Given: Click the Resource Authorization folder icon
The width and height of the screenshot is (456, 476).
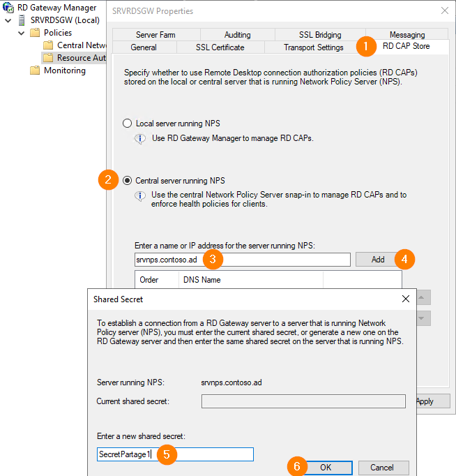Looking at the screenshot, I should pyautogui.click(x=47, y=58).
